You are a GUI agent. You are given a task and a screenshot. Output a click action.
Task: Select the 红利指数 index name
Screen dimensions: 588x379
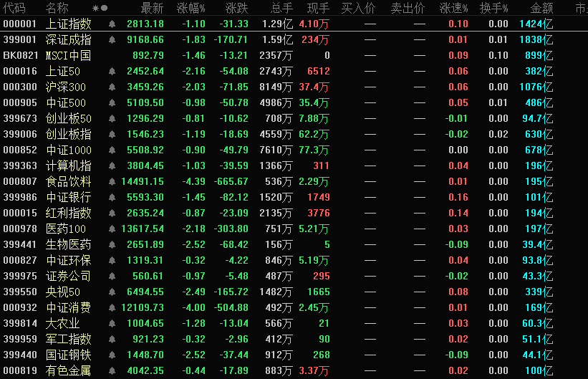click(68, 213)
